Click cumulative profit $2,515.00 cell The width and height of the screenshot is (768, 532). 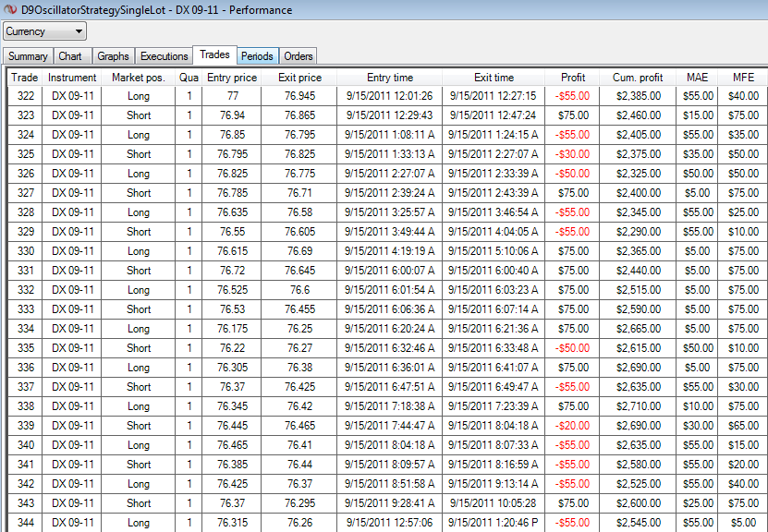tap(639, 290)
